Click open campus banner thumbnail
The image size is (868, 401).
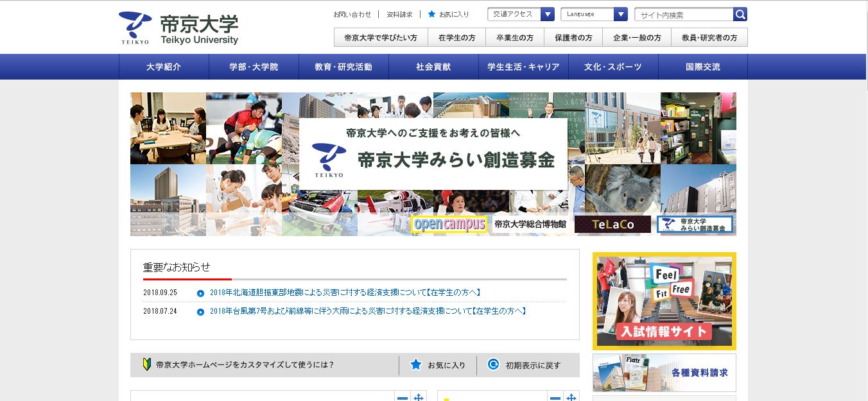coord(449,224)
